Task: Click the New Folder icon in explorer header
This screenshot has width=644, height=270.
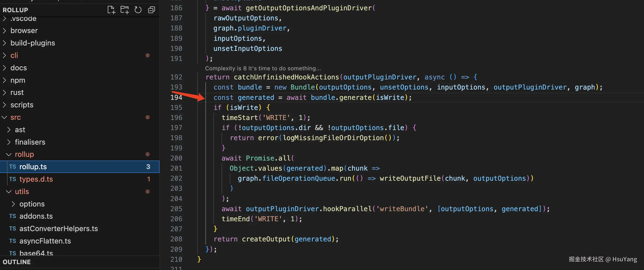Action: click(125, 10)
